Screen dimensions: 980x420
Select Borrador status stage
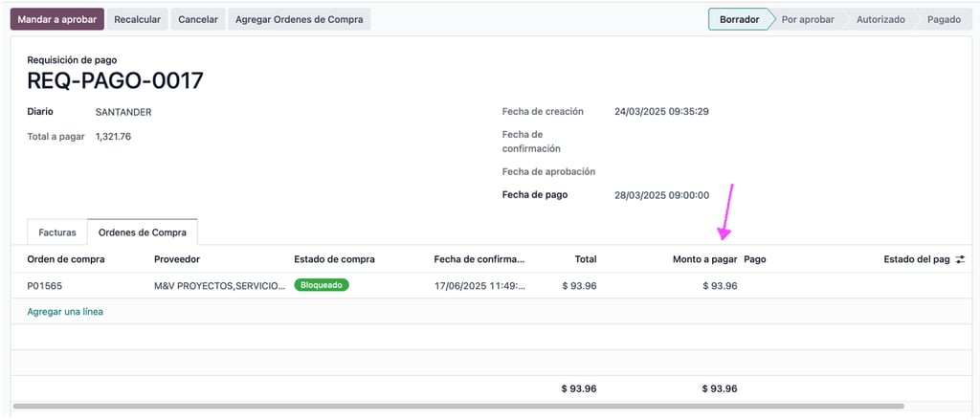[740, 19]
